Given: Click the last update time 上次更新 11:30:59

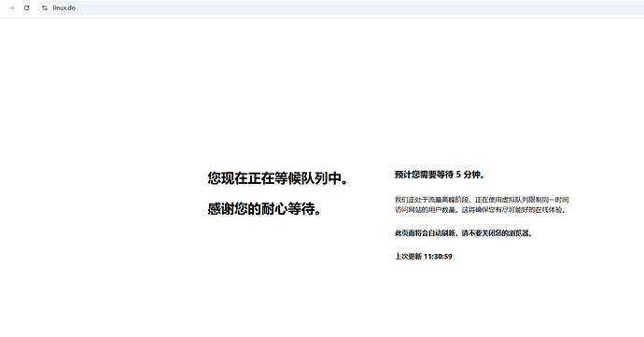Looking at the screenshot, I should pyautogui.click(x=424, y=257).
